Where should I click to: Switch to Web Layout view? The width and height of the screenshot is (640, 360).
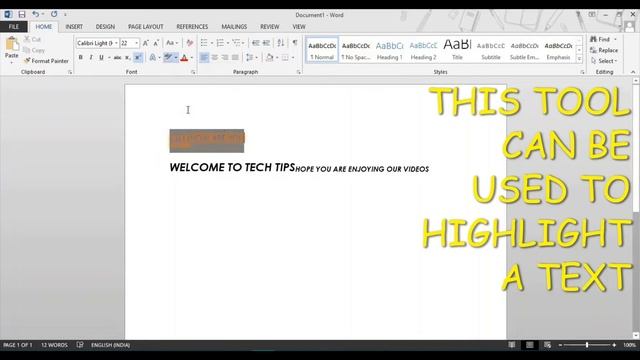click(x=547, y=345)
